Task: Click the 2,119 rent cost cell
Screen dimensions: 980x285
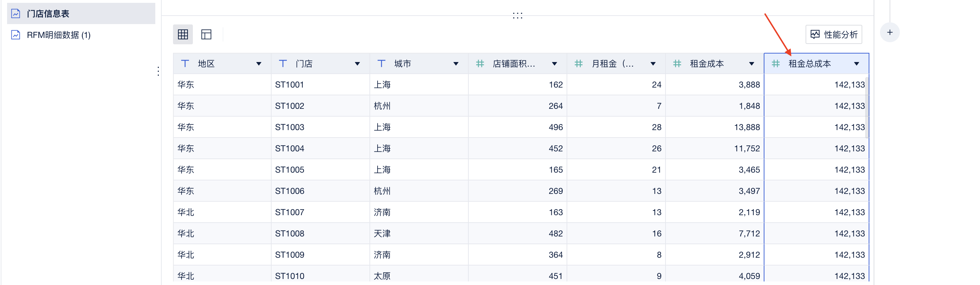Action: [x=715, y=212]
